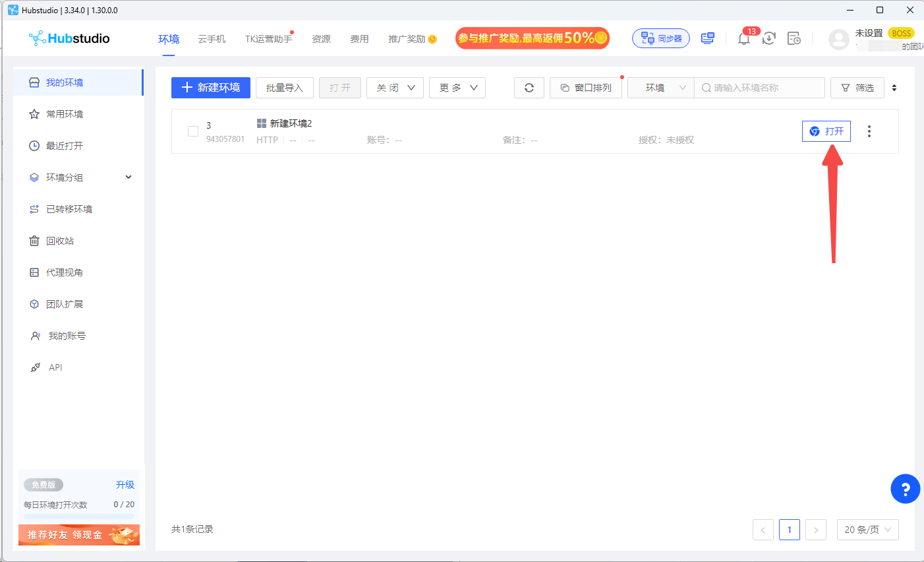Image resolution: width=924 pixels, height=562 pixels.
Task: Open the API sidebar item
Action: coord(78,367)
